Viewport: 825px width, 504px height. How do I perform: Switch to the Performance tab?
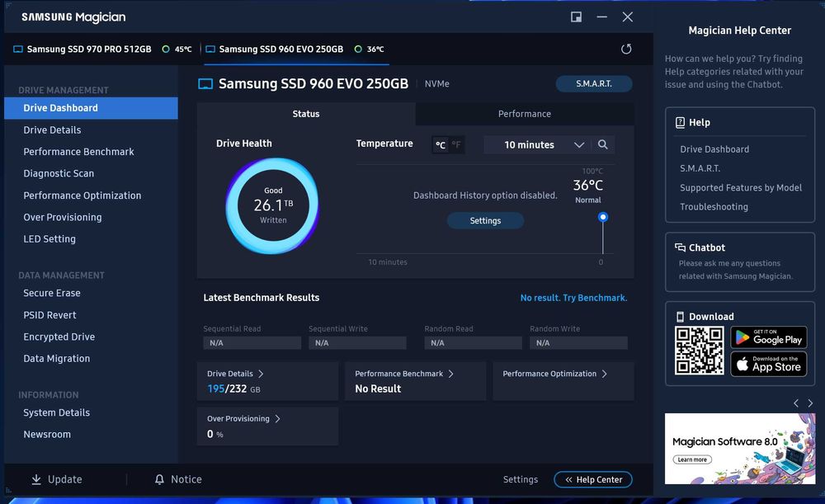525,114
